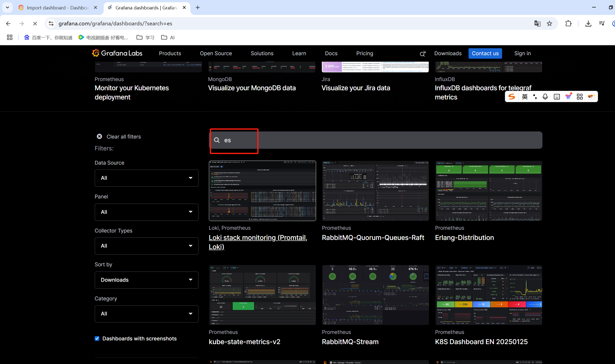Open the 学习 bookmarks folder
Screen dimensions: 615x364
click(x=145, y=37)
